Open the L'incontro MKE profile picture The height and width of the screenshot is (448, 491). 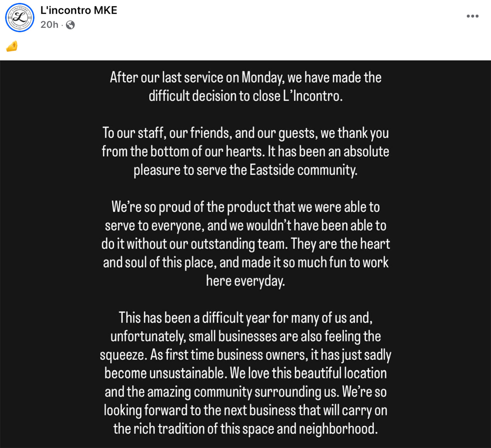point(20,18)
